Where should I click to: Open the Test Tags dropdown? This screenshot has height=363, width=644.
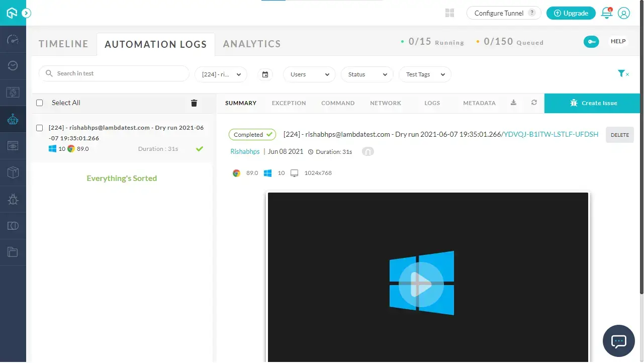point(424,74)
